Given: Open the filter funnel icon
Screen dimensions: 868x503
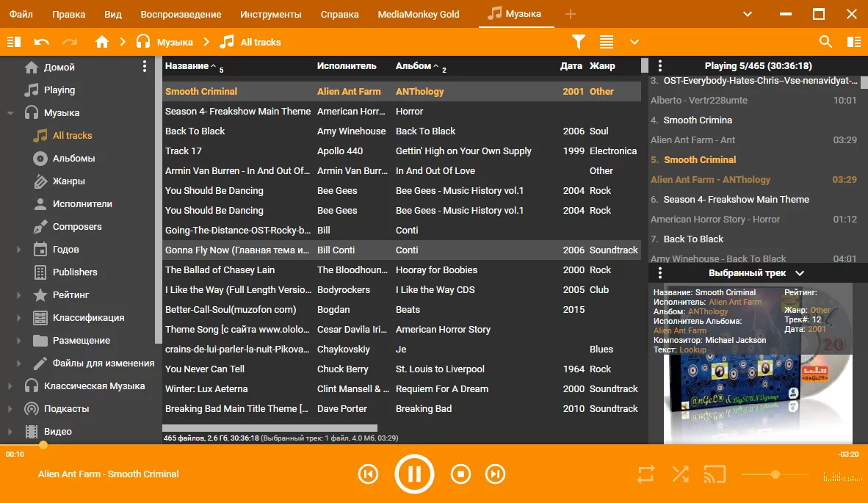Looking at the screenshot, I should pos(579,42).
